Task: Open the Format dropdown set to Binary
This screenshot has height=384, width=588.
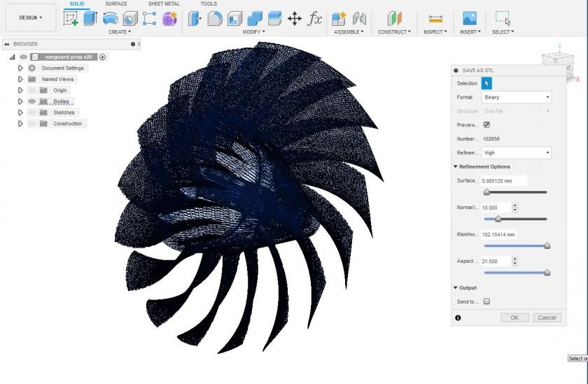Action: click(516, 97)
